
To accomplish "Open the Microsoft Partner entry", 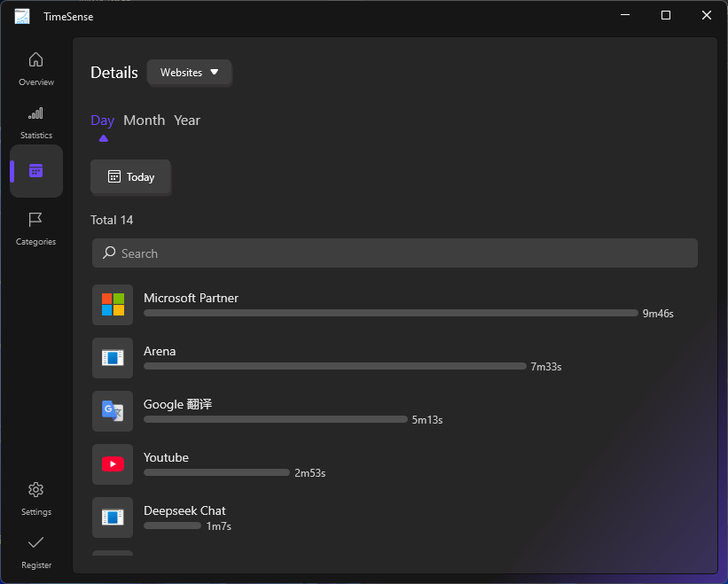I will tap(395, 305).
